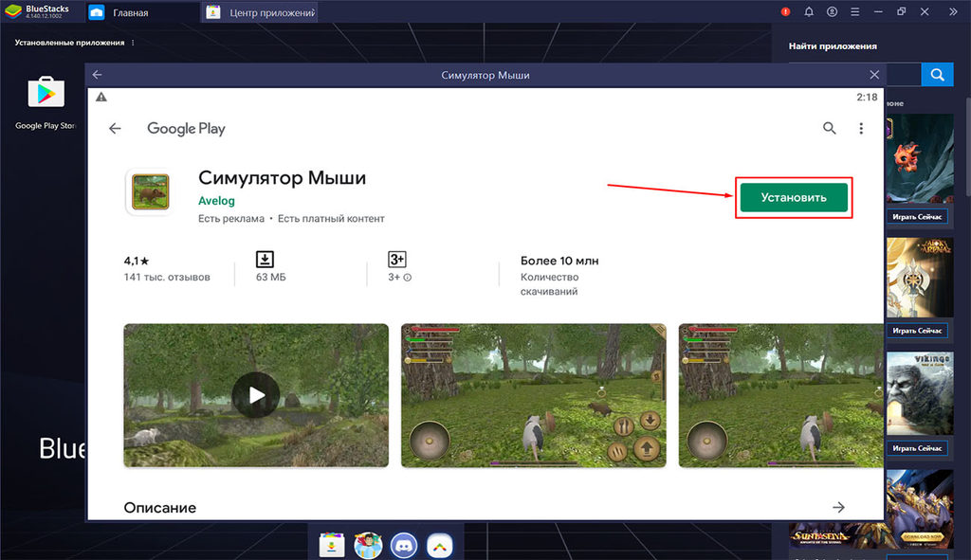This screenshot has width=971, height=560.
Task: Click the 141 тыс. отзывов text
Action: point(167,278)
